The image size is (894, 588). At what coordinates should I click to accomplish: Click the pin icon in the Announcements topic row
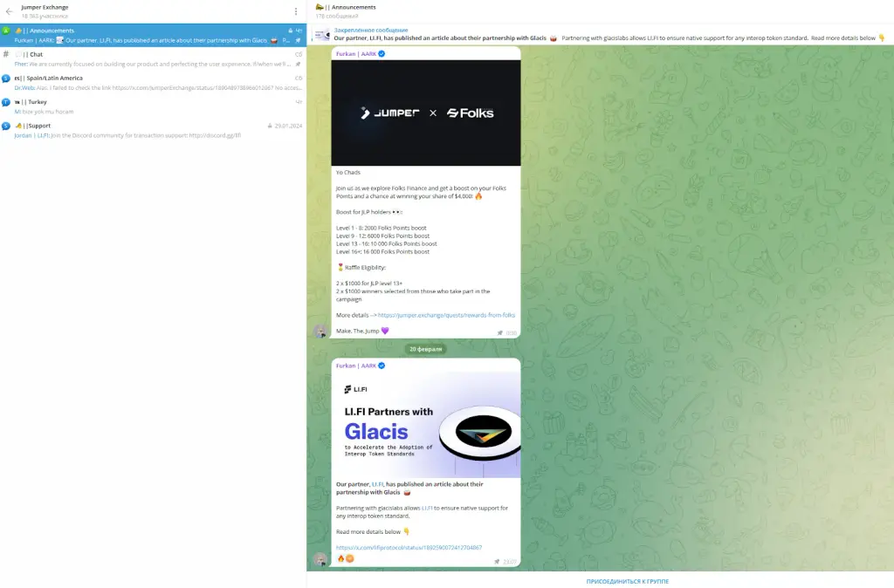pyautogui.click(x=299, y=40)
